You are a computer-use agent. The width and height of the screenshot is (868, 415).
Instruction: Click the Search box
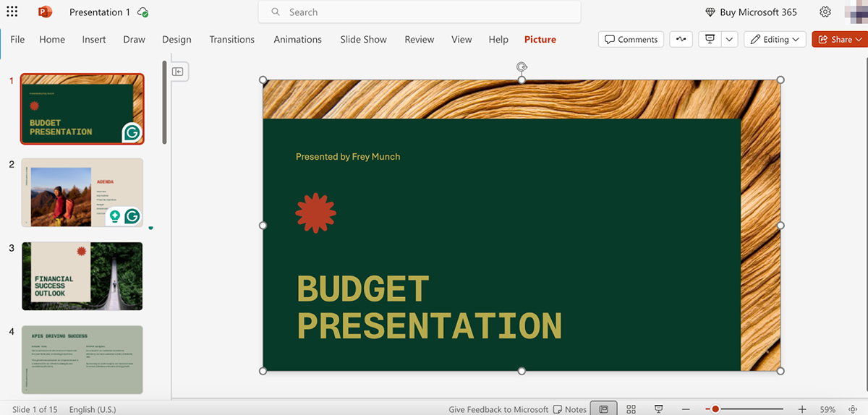coord(420,12)
